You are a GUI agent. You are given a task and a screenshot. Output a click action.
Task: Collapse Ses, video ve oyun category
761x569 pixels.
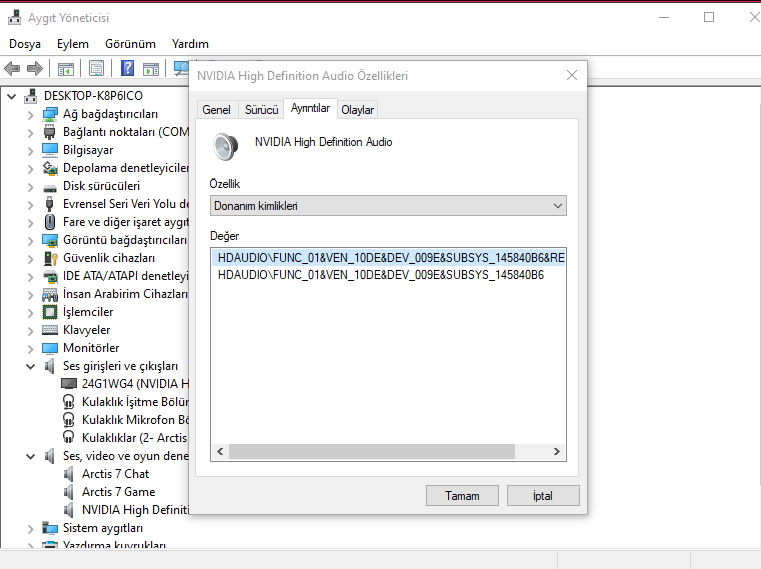31,456
